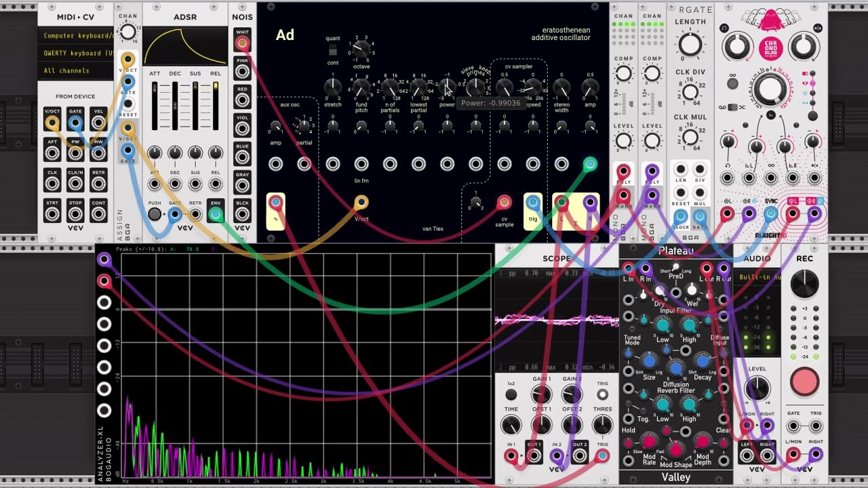The width and height of the screenshot is (868, 488).
Task: Click the Audio LEFT output jack
Action: click(746, 455)
